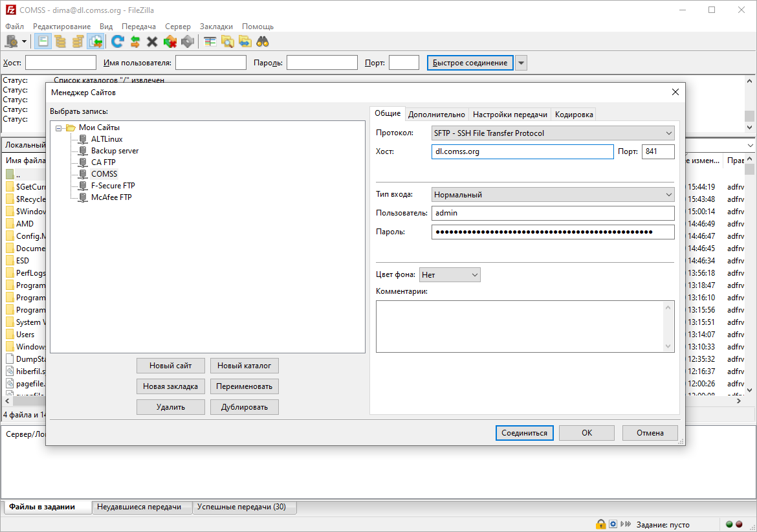
Task: Select the CA FTP site entry
Action: click(x=104, y=162)
